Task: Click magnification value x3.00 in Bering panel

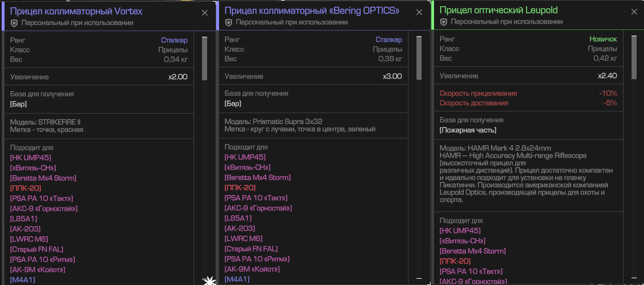Action: (392, 76)
